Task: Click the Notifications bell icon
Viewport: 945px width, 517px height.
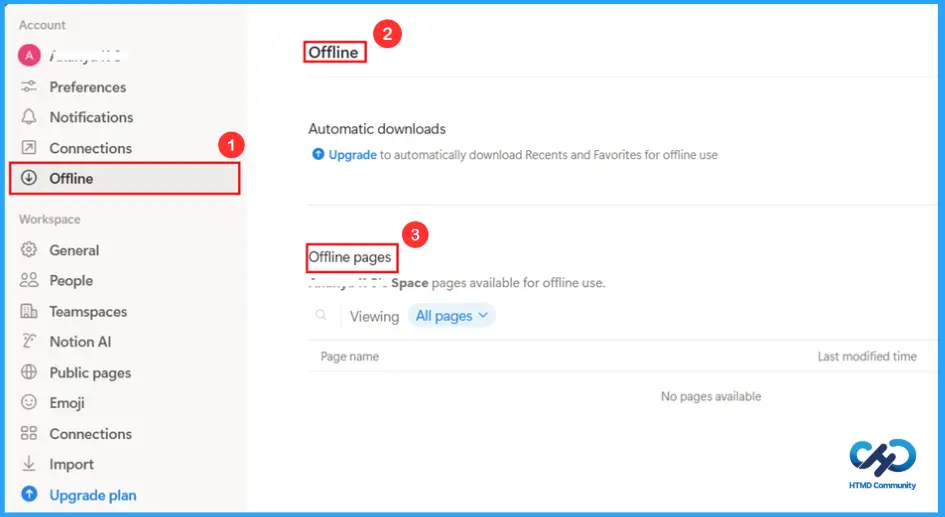Action: tap(28, 117)
